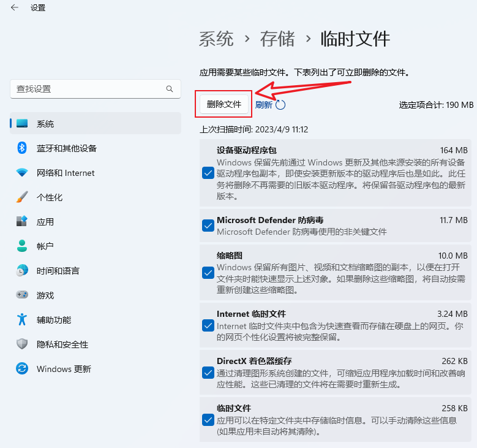Click the search magnifier icon
The height and width of the screenshot is (448, 477).
point(170,89)
